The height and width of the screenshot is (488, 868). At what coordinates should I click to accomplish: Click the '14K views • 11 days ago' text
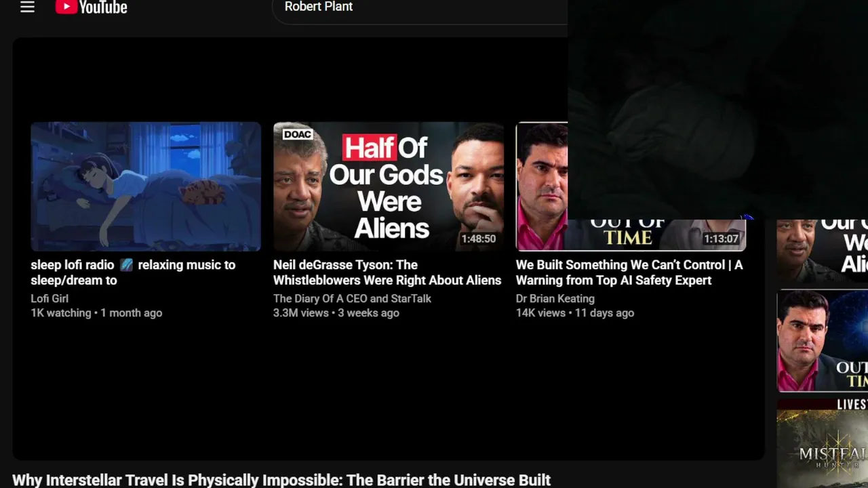[575, 313]
